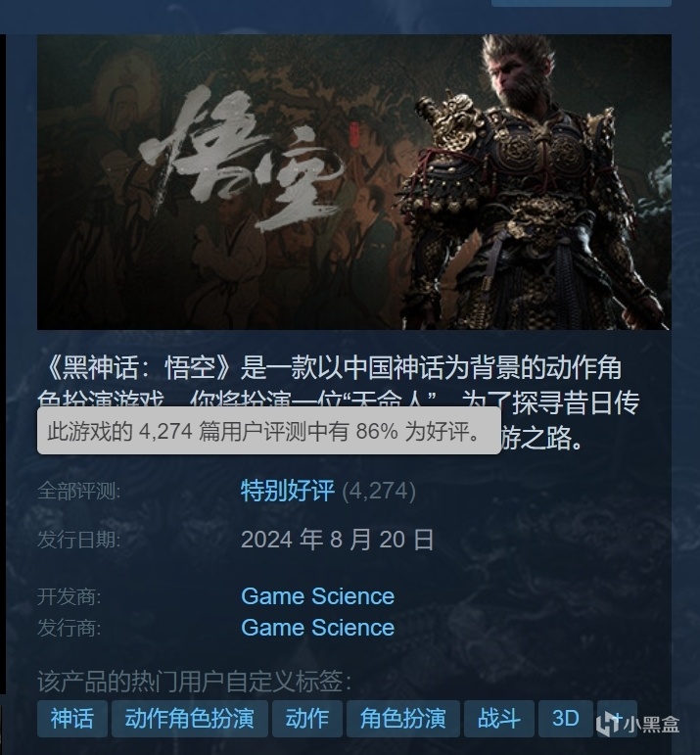
Task: Open the publisher Game Science link
Action: click(318, 628)
